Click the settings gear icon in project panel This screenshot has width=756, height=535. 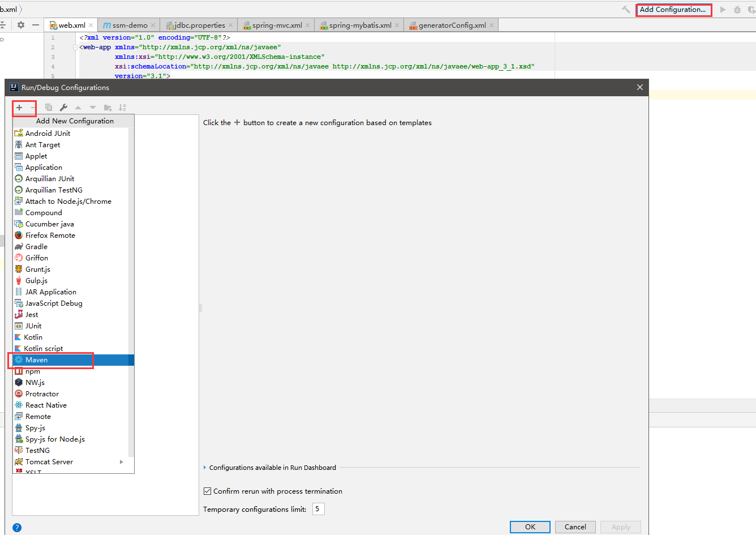[21, 25]
